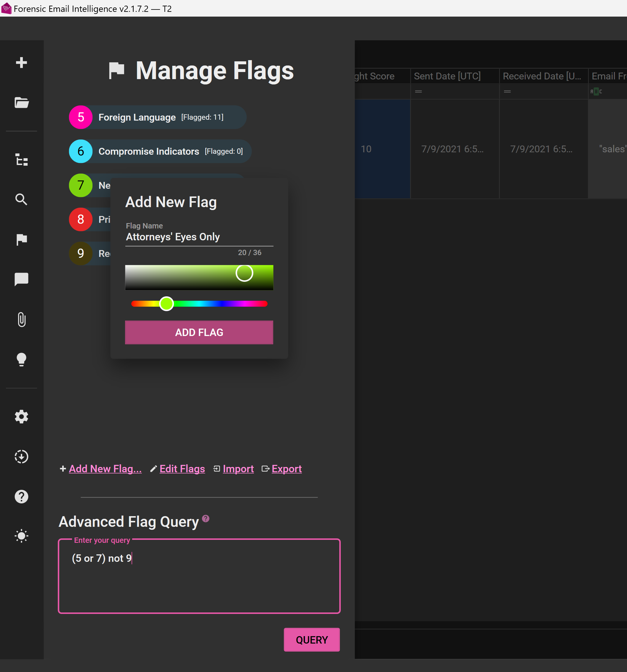Open the attachments paperclip icon
This screenshot has width=627, height=672.
point(21,319)
